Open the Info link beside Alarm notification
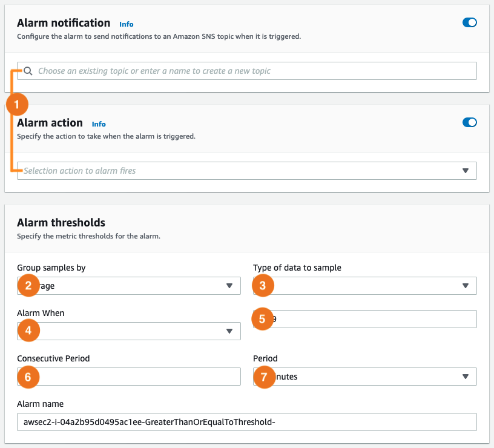Viewport: 494px width, 448px height. [126, 24]
